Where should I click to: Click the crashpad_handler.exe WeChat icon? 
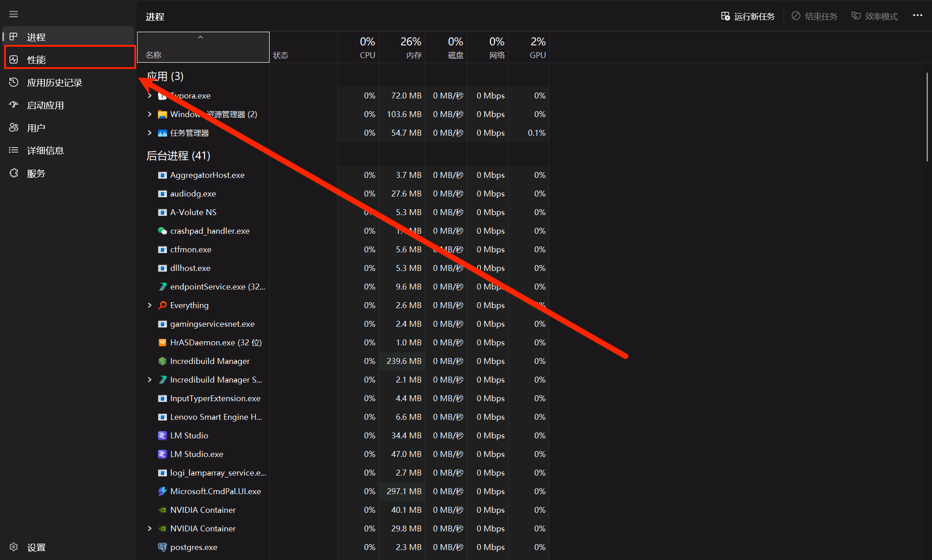click(162, 231)
